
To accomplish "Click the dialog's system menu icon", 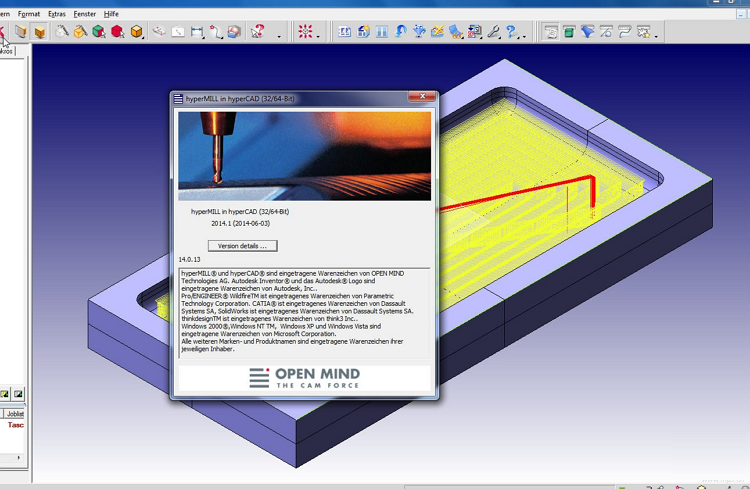I will pyautogui.click(x=178, y=99).
